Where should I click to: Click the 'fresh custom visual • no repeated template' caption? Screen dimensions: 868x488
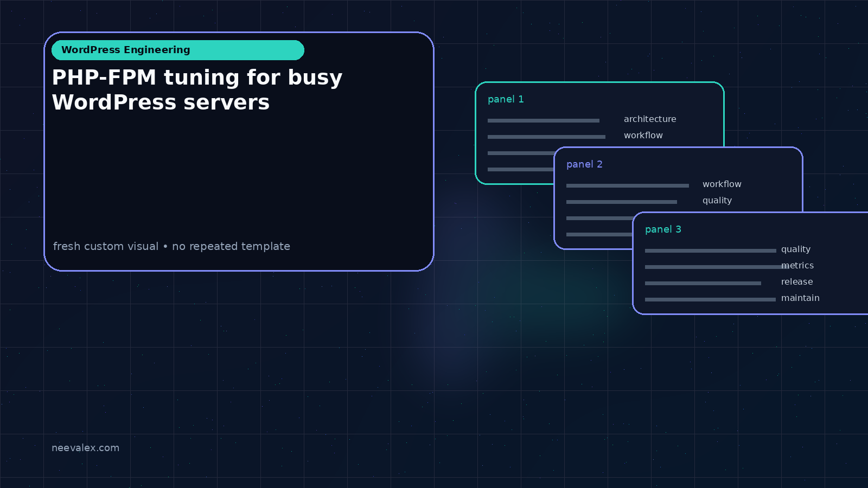(x=171, y=246)
